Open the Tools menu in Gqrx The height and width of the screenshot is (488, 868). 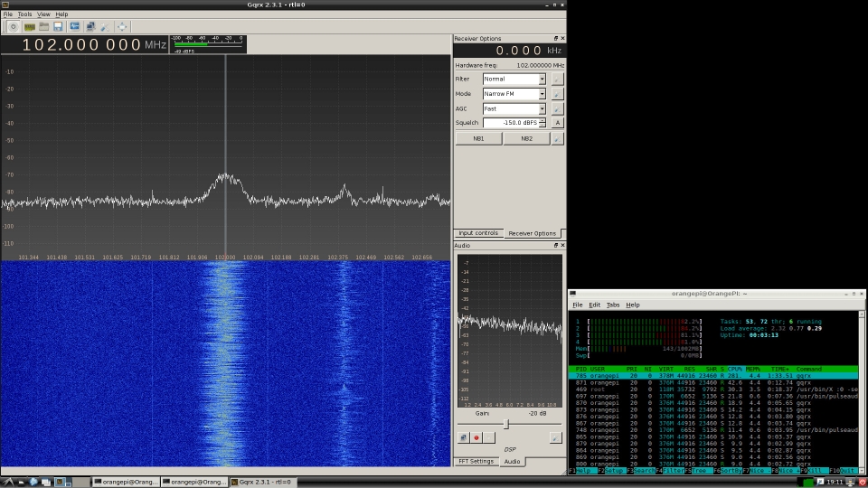point(24,14)
